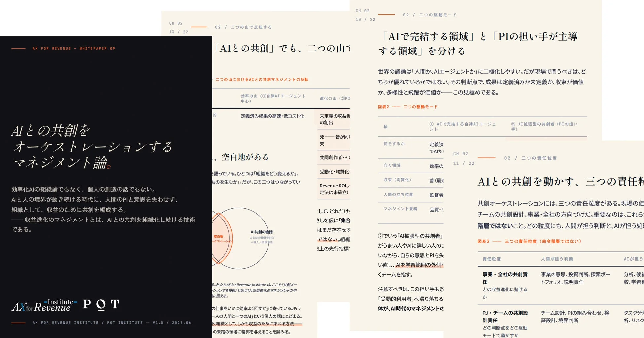Screen dimensions: 644x338
Task: Click figure caption '二つの山におけるAIとの共創マネジメントの反転'
Action: tap(262, 79)
